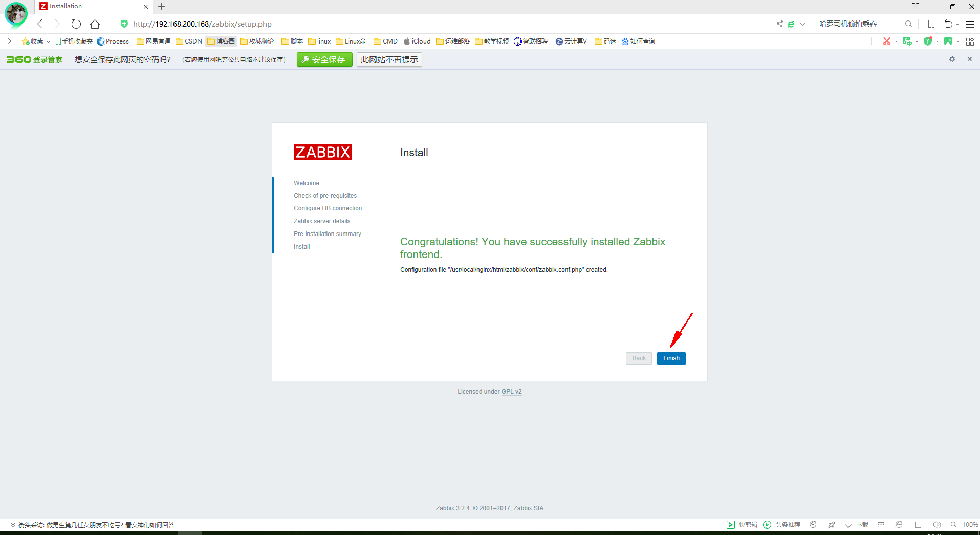Screen dimensions: 980x535
Task: Open the CMD bookmark folder
Action: coord(385,41)
